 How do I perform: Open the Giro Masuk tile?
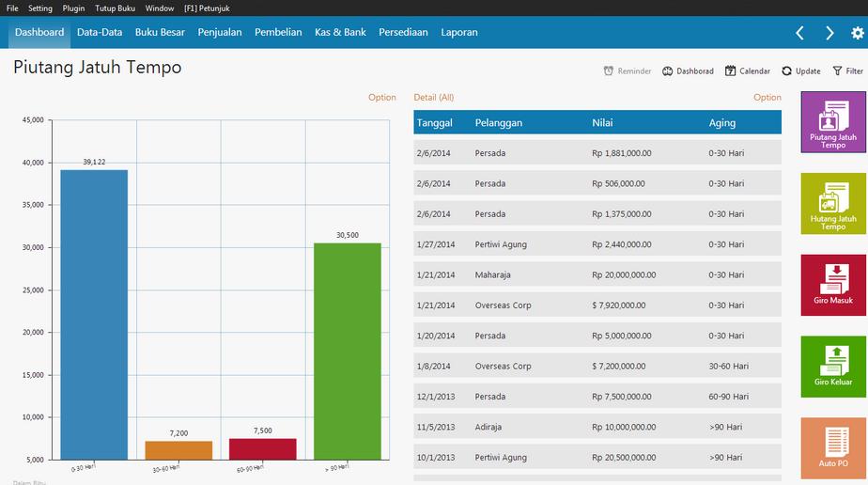833,285
